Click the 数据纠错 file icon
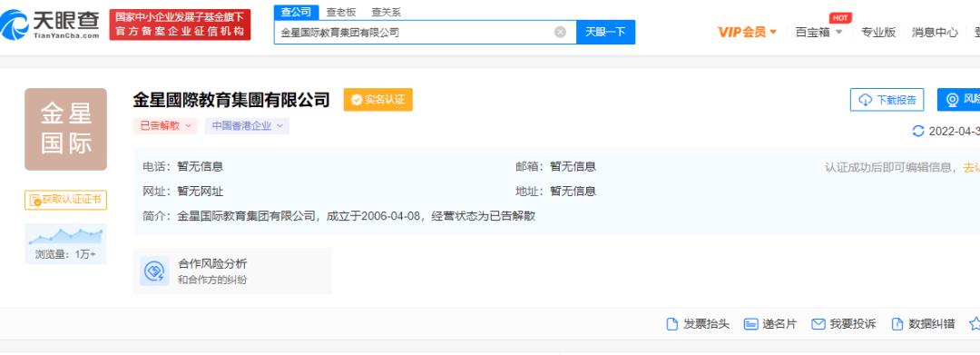The image size is (980, 355). 897,324
